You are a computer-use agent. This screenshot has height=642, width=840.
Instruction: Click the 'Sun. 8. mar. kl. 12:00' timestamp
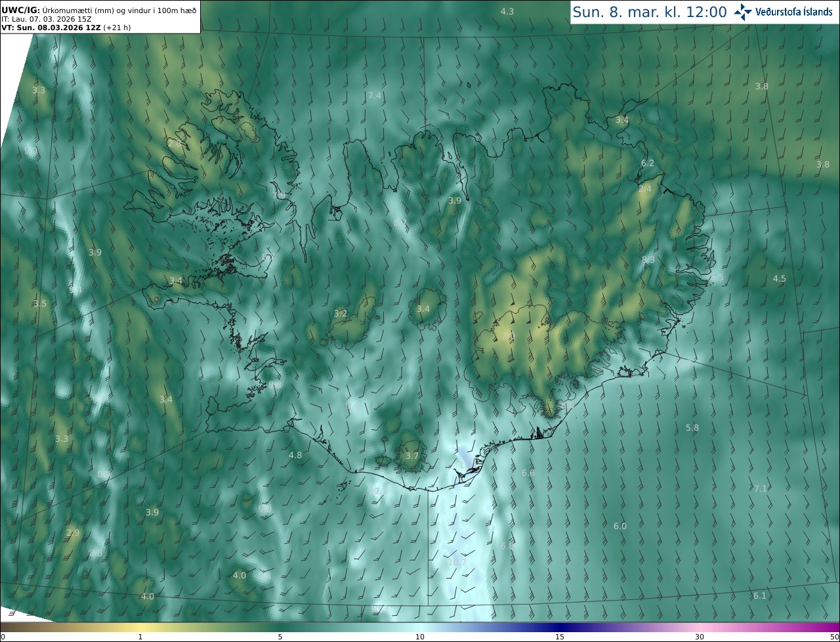click(650, 12)
